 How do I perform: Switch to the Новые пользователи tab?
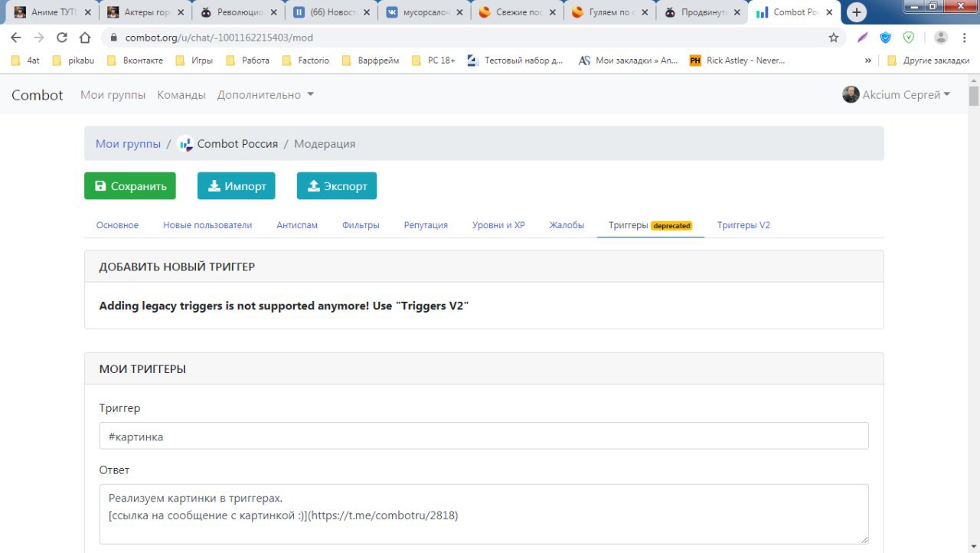pos(207,225)
